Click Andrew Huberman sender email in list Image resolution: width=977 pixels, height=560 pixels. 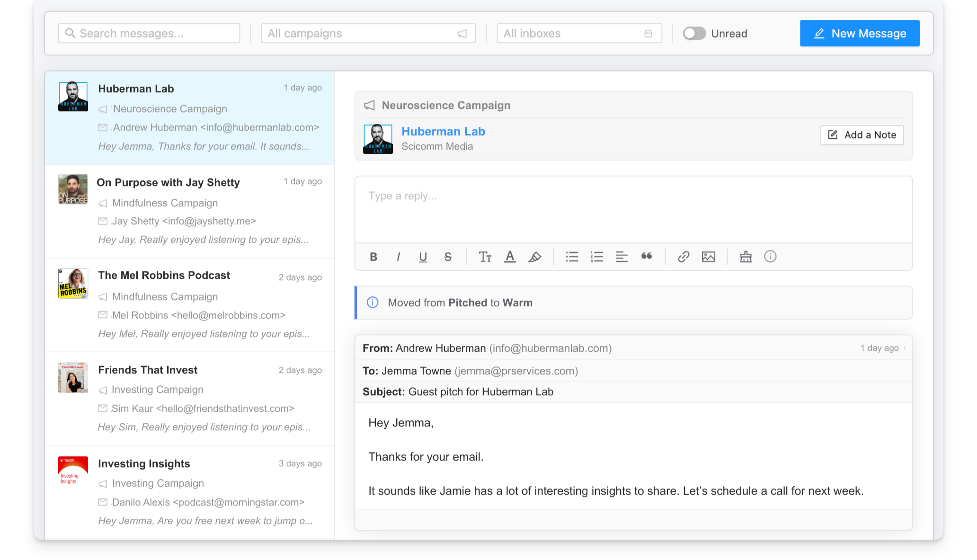click(x=216, y=127)
